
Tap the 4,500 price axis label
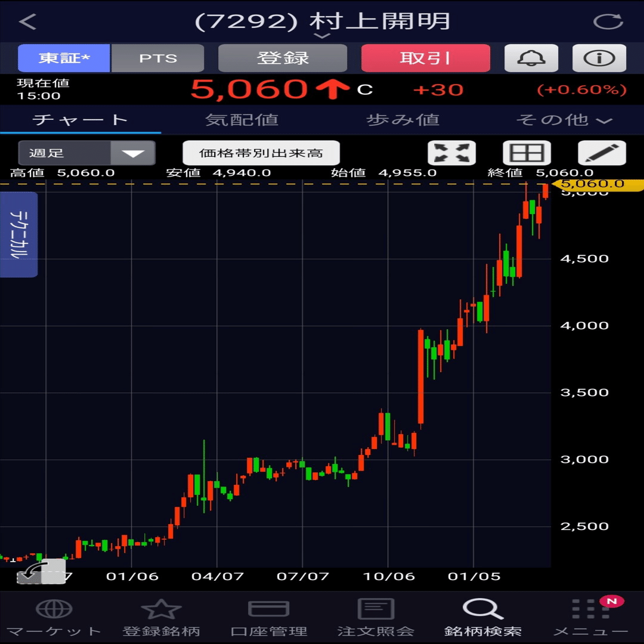click(584, 259)
